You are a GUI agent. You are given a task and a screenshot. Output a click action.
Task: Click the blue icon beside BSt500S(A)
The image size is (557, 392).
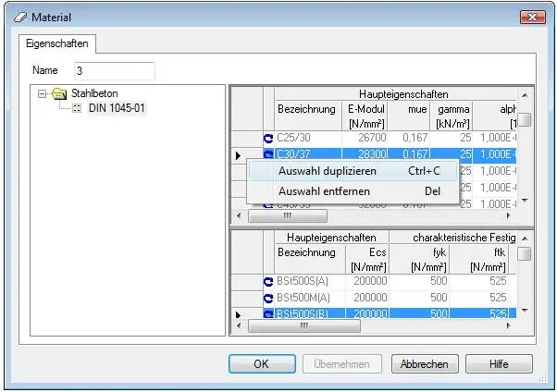[x=268, y=282]
